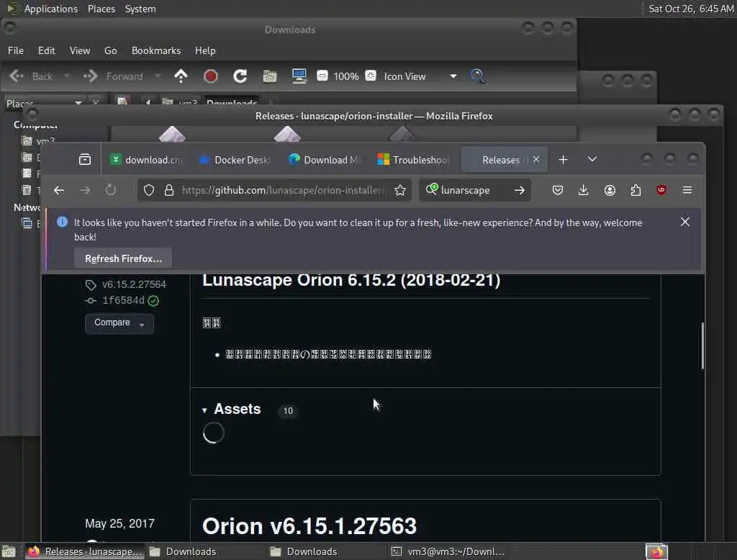Open Firefox account icon
The width and height of the screenshot is (737, 560).
(x=610, y=191)
